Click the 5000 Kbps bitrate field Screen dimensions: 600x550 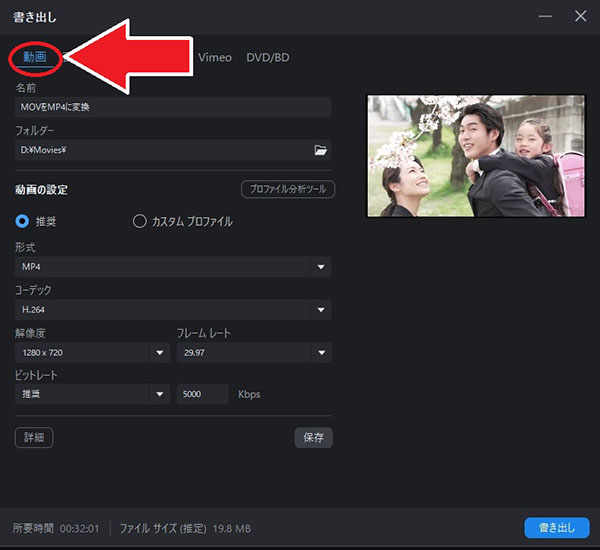click(202, 394)
